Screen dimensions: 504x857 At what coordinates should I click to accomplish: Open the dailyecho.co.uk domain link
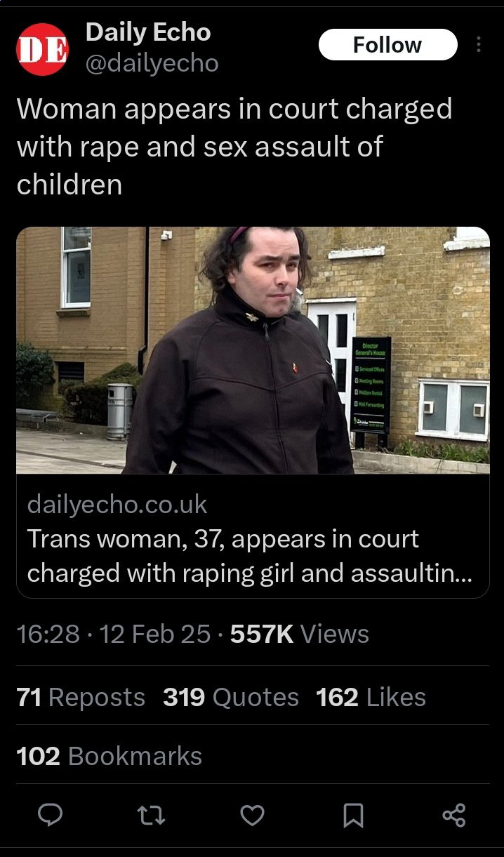tap(117, 504)
